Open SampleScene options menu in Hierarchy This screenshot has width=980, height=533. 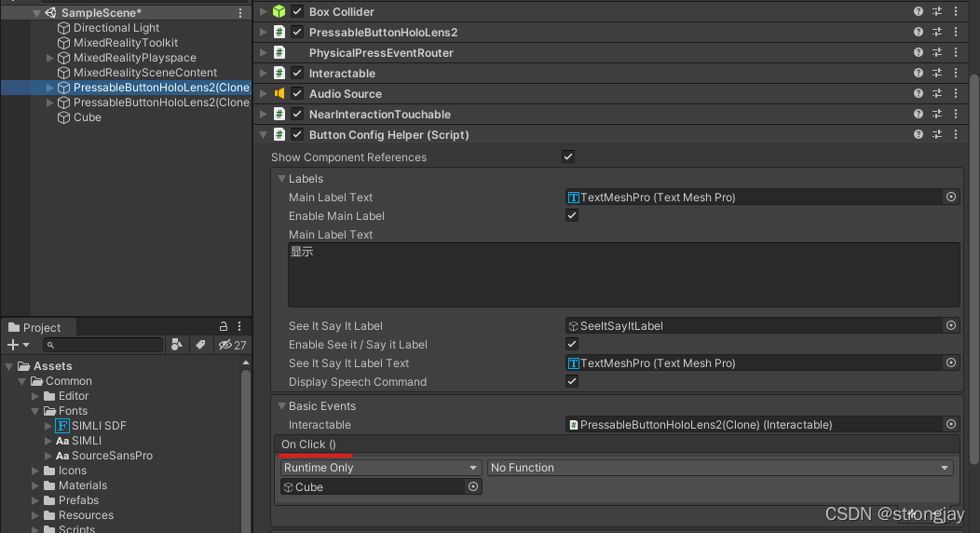pyautogui.click(x=240, y=12)
